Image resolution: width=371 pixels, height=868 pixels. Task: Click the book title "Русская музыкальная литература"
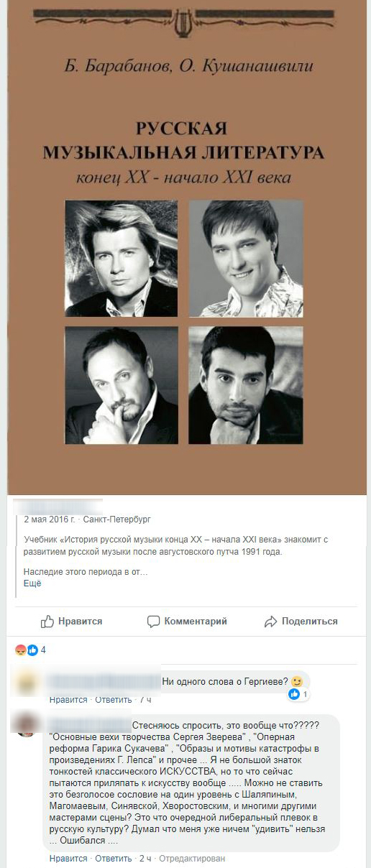pyautogui.click(x=183, y=141)
